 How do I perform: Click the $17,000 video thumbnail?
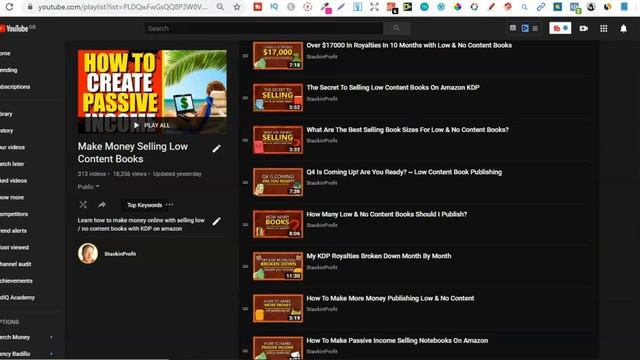(x=278, y=56)
